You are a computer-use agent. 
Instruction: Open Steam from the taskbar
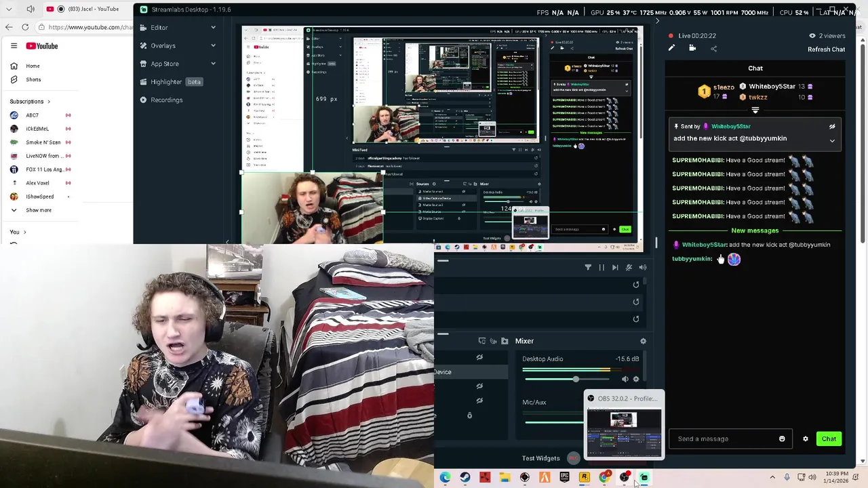point(465,478)
